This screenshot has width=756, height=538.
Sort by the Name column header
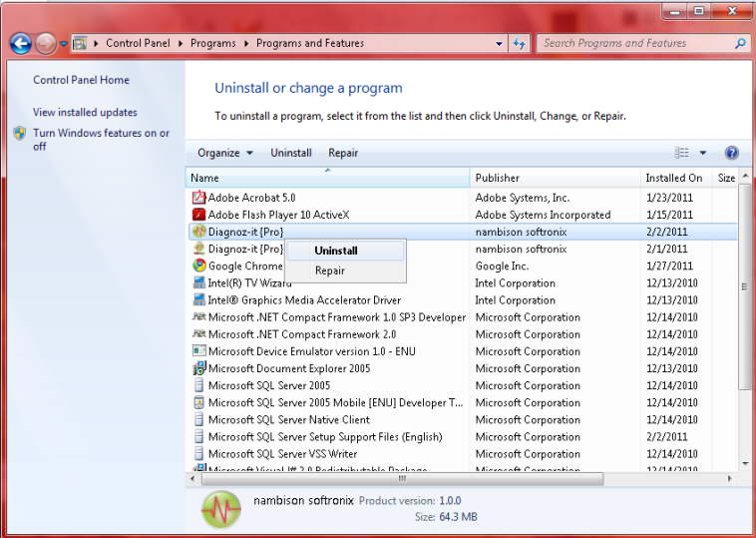coord(327,178)
